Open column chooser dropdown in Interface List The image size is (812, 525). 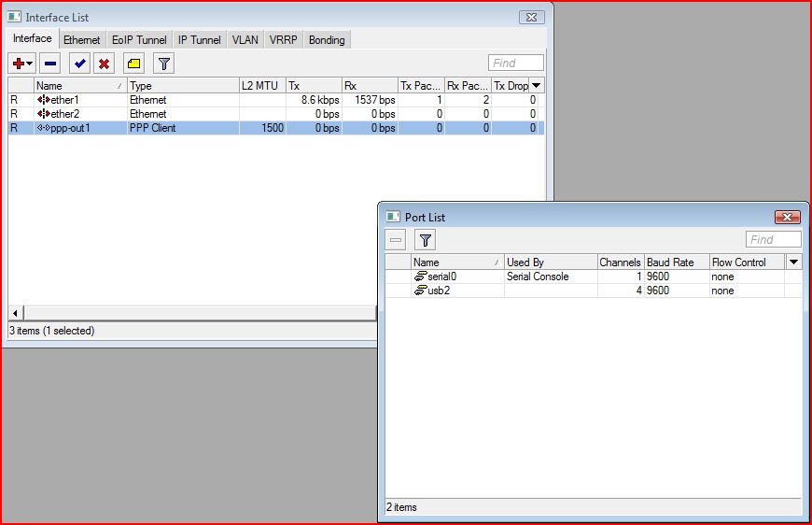(x=537, y=86)
